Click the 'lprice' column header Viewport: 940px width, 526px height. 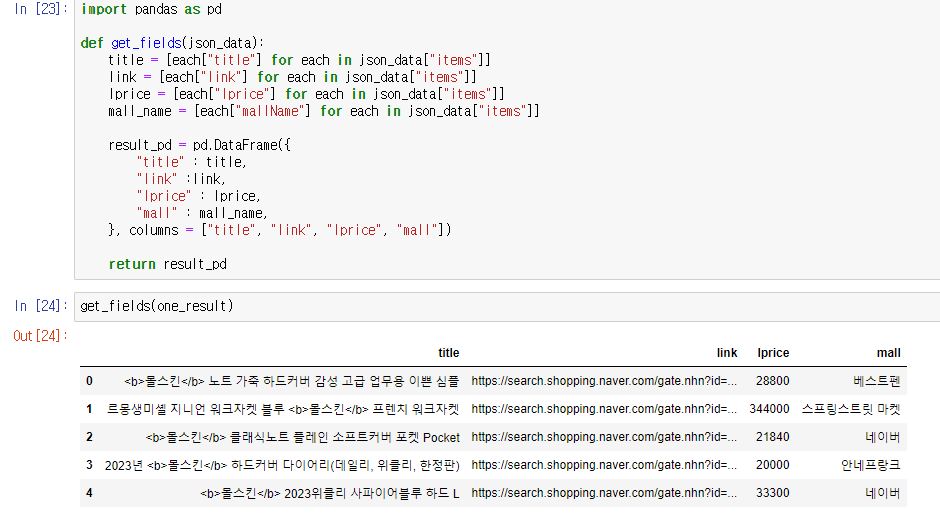coord(773,353)
